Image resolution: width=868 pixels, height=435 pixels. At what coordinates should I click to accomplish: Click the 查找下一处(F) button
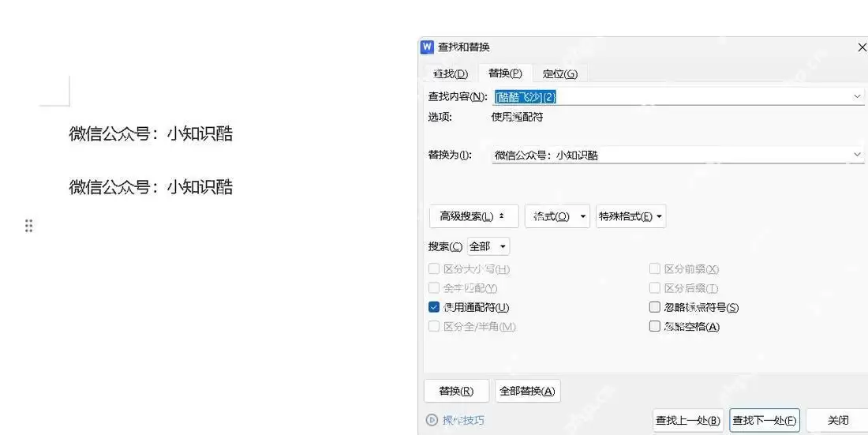765,421
